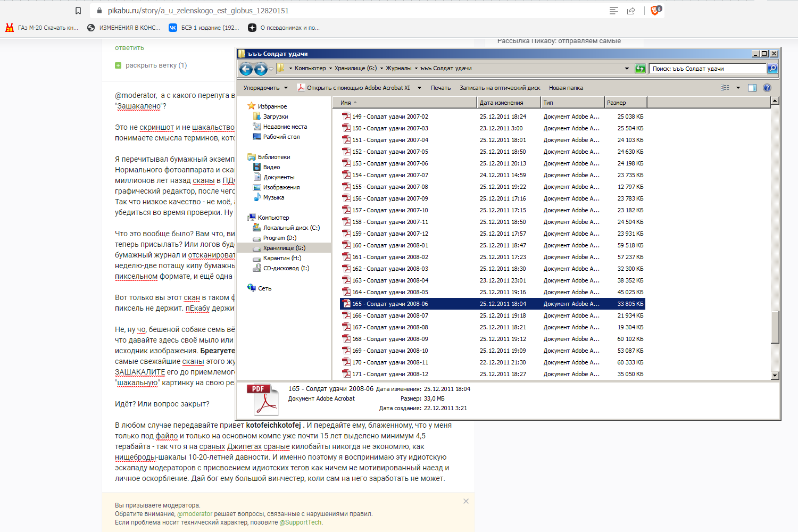Open the view options dropdown arrow
The height and width of the screenshot is (532, 798).
738,88
